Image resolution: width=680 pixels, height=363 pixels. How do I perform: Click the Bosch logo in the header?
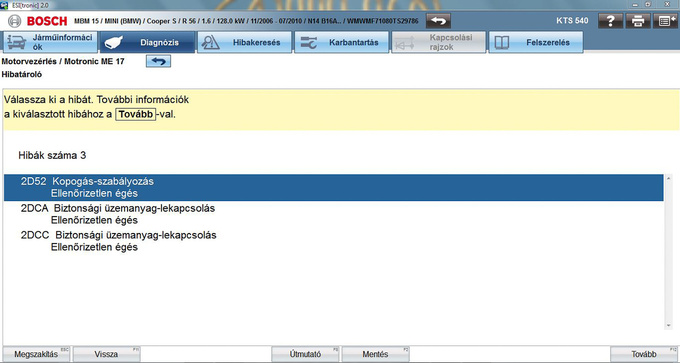[x=38, y=21]
